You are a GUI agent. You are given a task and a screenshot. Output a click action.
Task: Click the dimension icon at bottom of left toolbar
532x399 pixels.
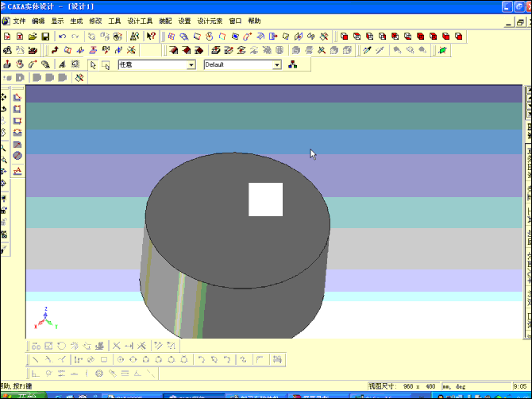coord(17,171)
